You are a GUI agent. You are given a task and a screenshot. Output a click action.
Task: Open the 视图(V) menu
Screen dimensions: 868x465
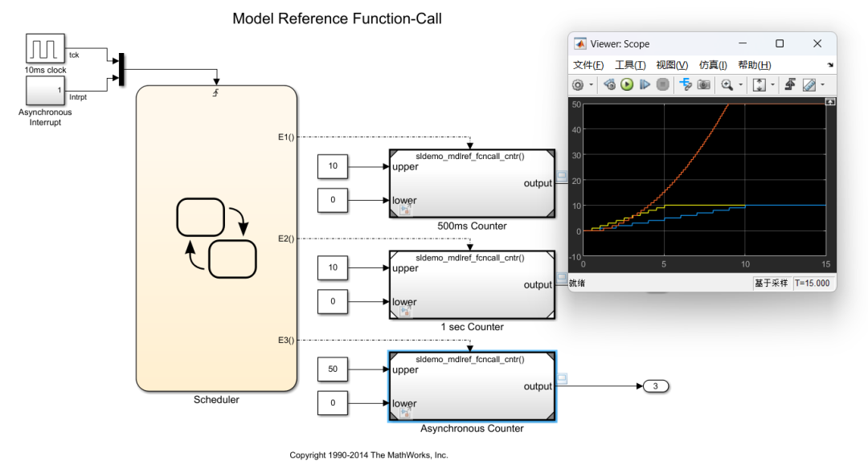[672, 65]
